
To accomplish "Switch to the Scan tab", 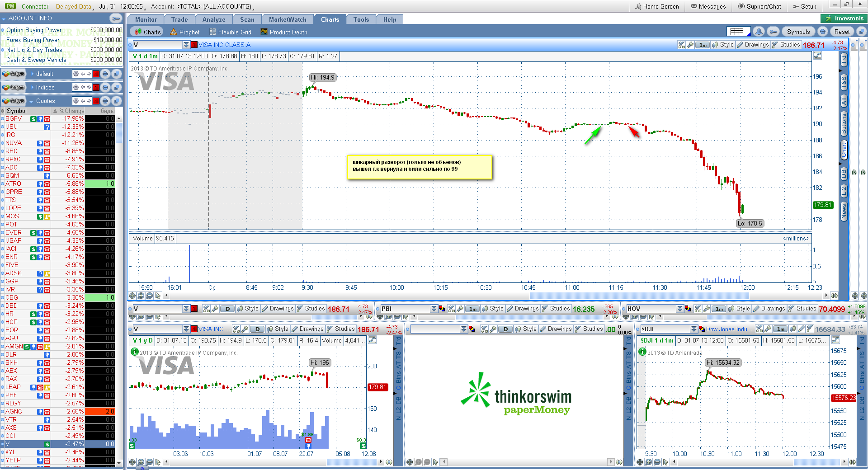I will 247,19.
